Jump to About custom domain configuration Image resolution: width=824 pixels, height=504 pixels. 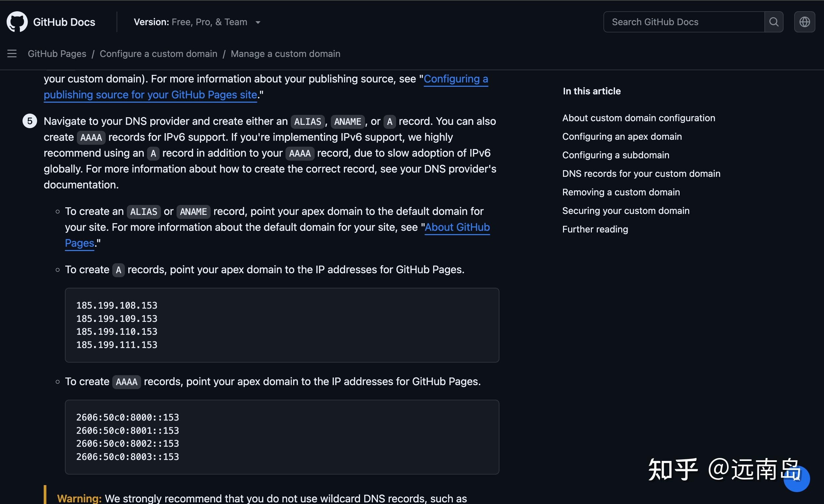point(639,118)
